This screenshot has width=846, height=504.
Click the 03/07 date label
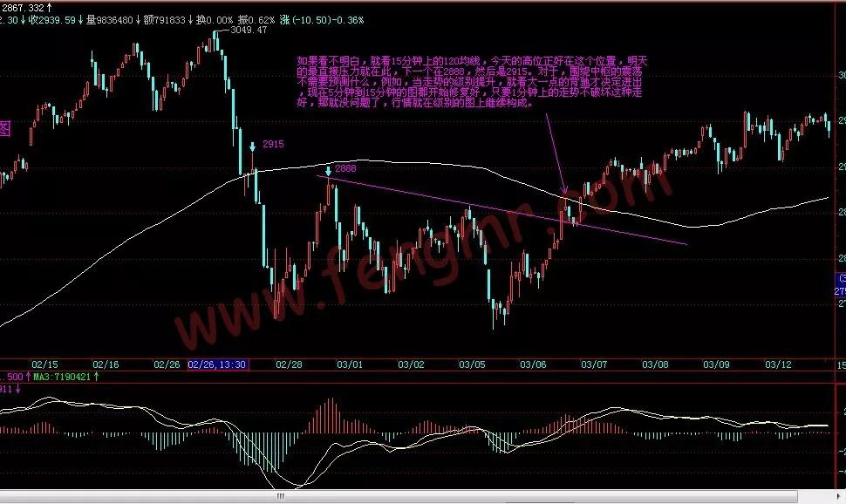(x=594, y=364)
